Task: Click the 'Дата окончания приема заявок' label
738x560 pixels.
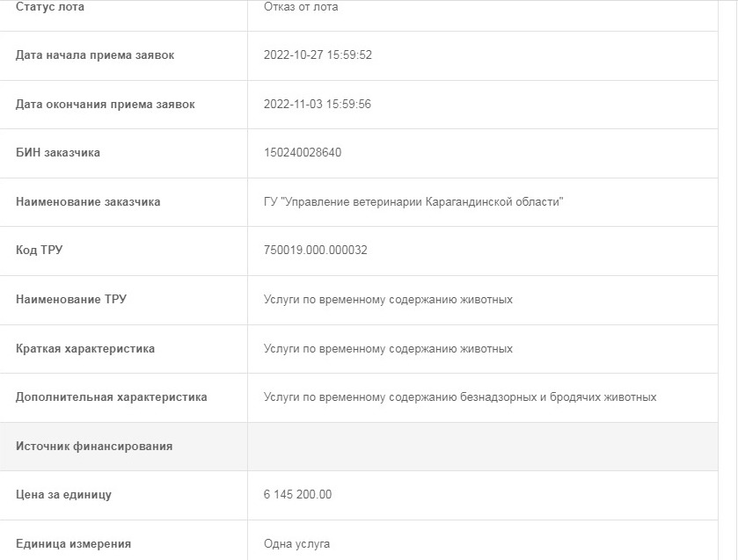Action: pyautogui.click(x=106, y=105)
